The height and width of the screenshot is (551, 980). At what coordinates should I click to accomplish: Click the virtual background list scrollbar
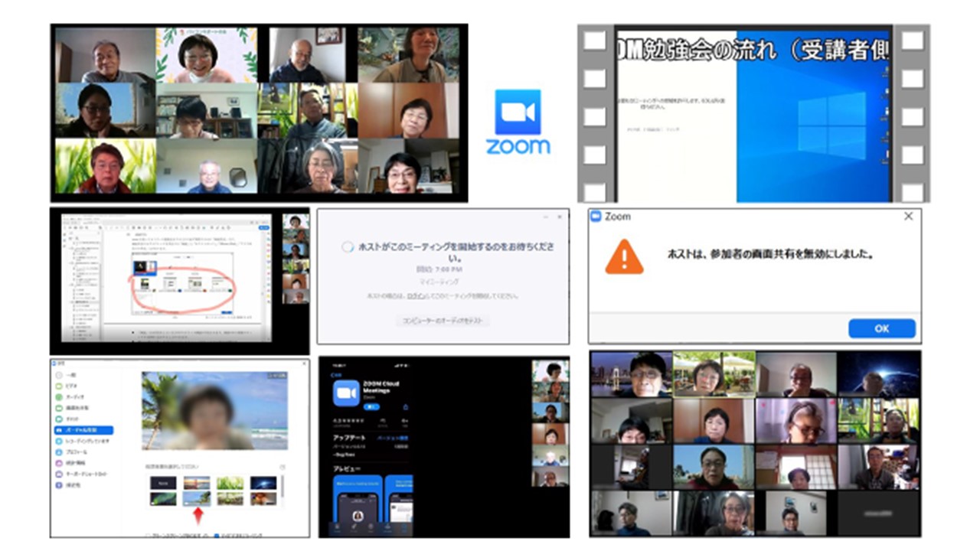click(x=283, y=486)
